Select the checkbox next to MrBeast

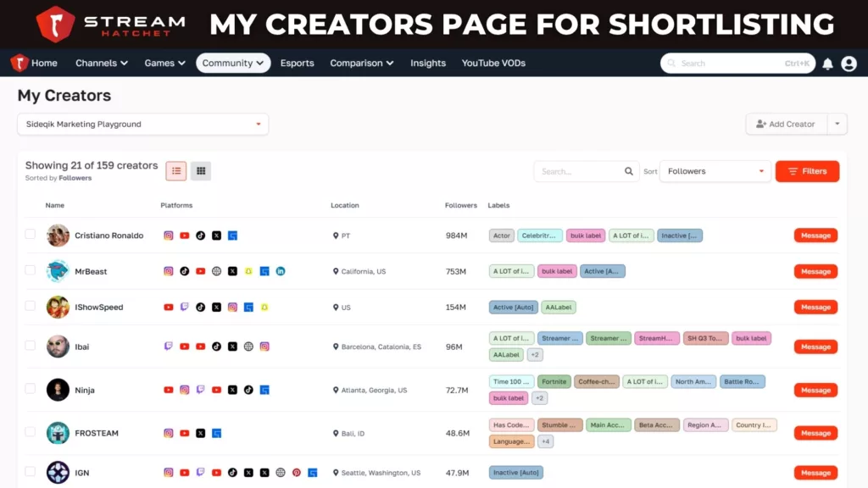(31, 271)
